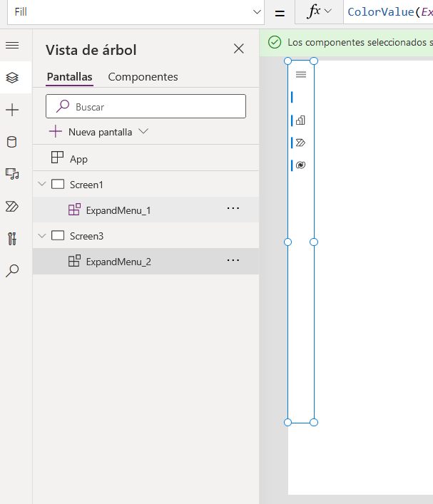
Task: Switch to the Componentes tab
Action: coord(143,77)
